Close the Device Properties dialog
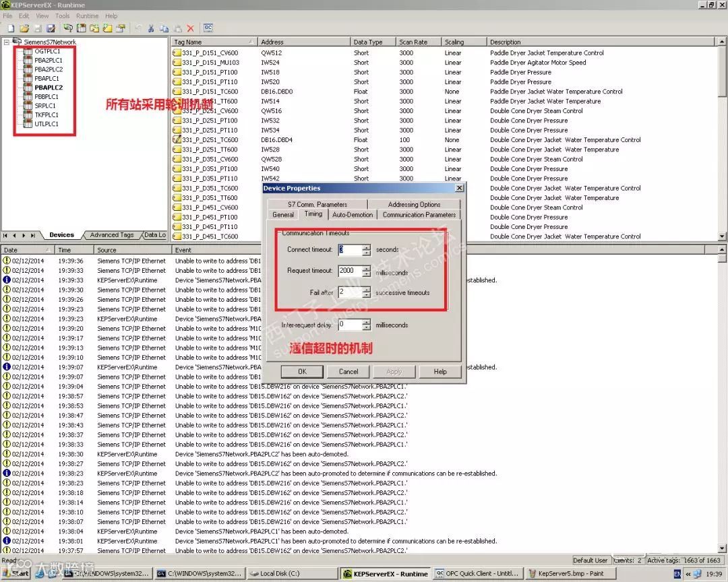 coord(459,188)
